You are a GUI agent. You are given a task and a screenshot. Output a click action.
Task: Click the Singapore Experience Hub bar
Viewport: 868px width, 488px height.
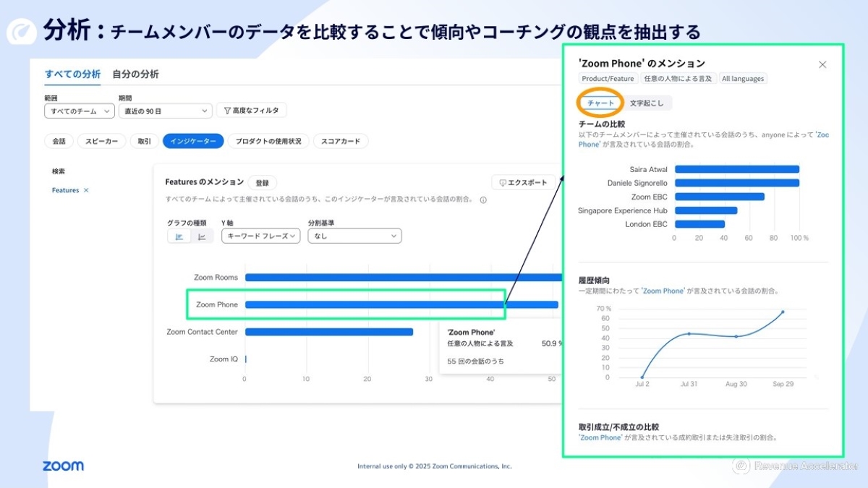click(706, 210)
